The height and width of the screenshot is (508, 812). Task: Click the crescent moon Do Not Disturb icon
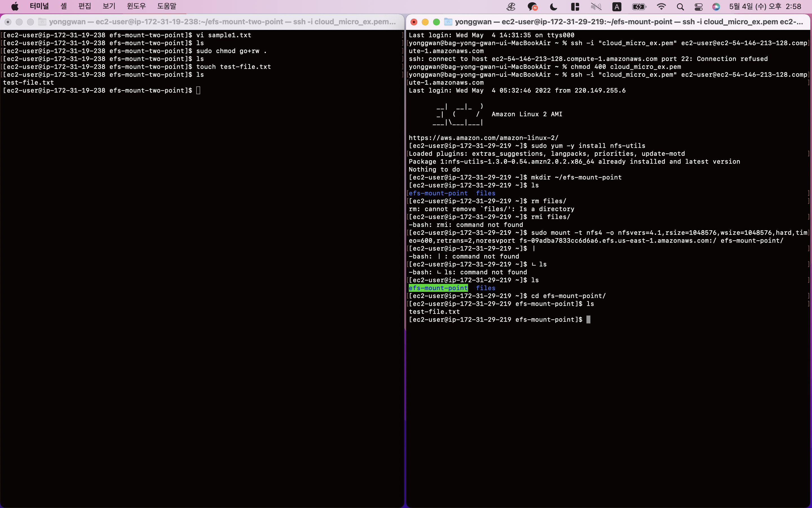point(554,6)
